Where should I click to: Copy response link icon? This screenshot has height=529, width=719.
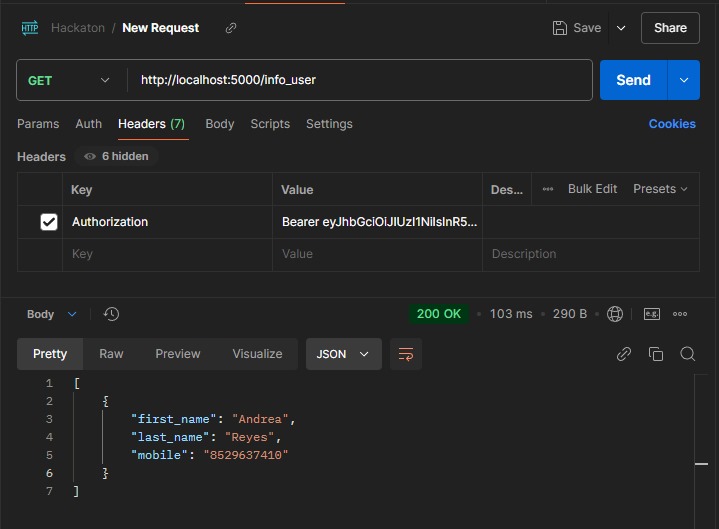pos(624,354)
